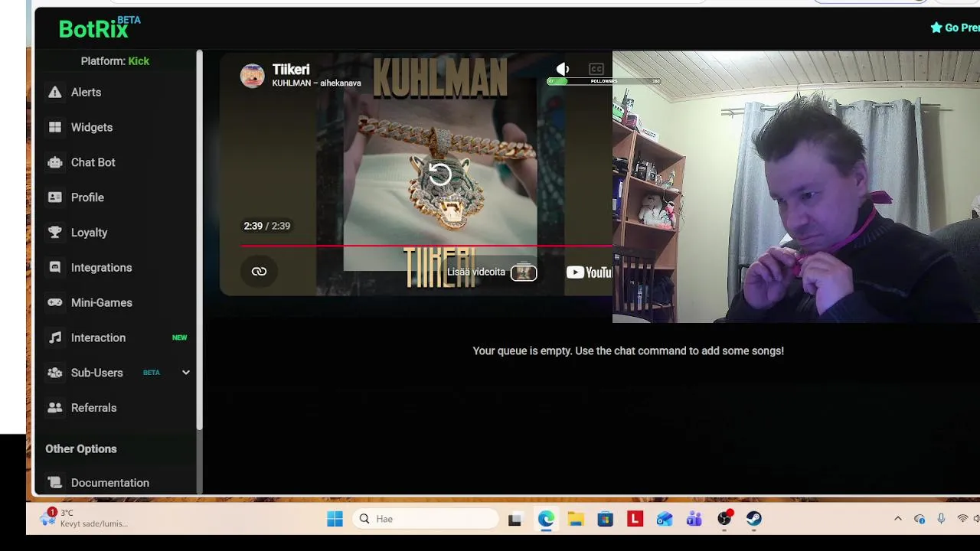Toggle closed captions on the video

(596, 70)
